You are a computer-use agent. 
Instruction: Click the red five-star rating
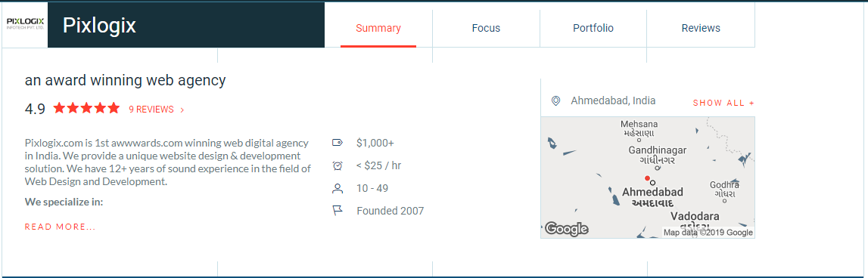pos(86,108)
